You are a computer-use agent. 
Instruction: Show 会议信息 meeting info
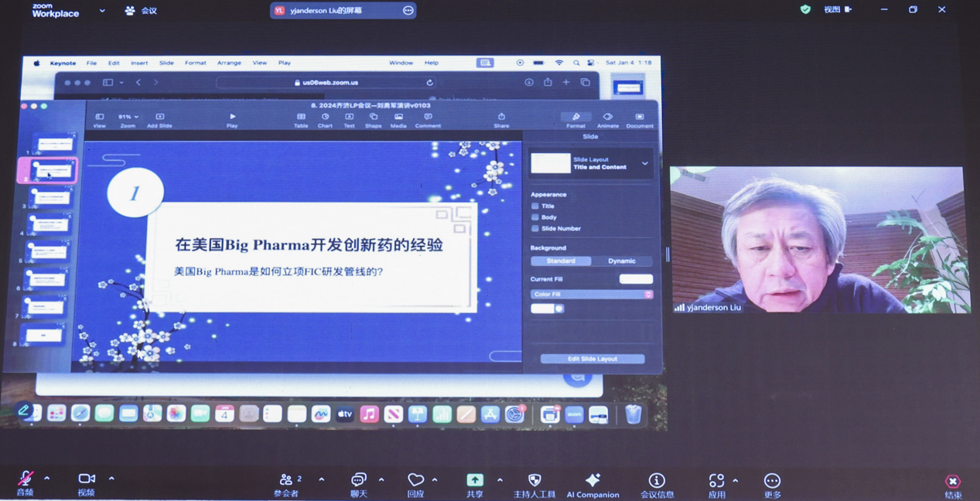[x=657, y=479]
